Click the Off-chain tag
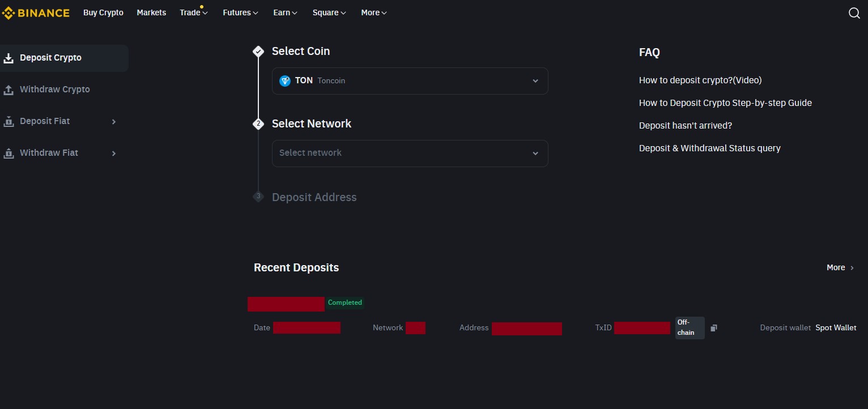868x409 pixels. [690, 328]
